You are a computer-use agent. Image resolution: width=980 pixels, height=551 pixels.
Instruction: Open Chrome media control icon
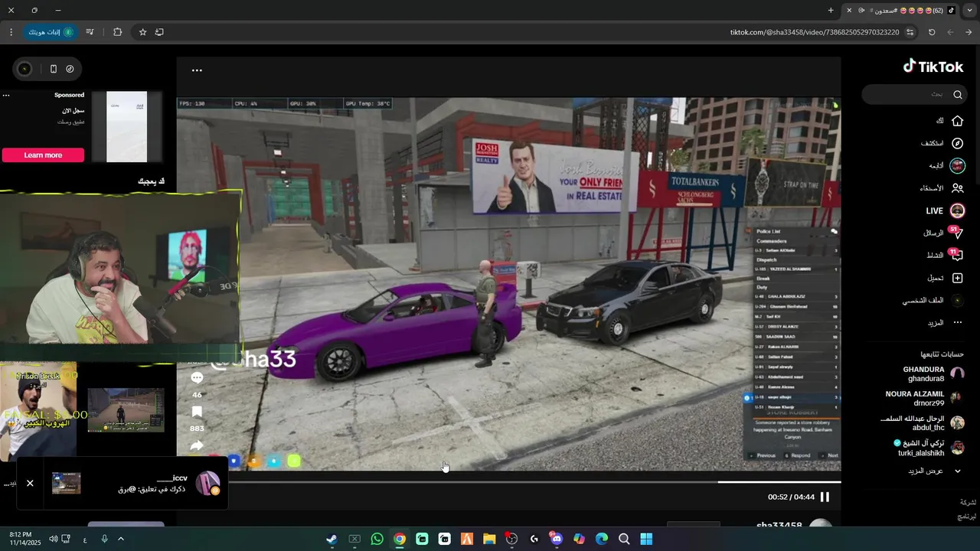click(x=90, y=32)
